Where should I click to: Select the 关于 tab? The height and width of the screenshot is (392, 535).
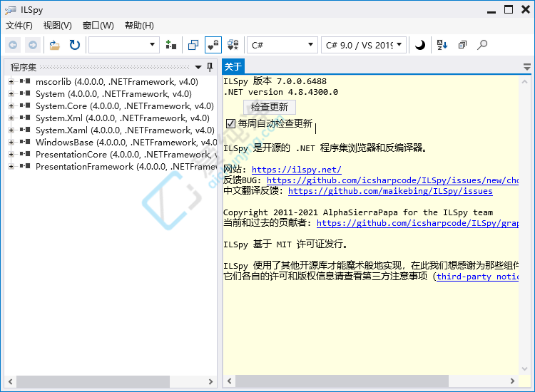coord(233,66)
